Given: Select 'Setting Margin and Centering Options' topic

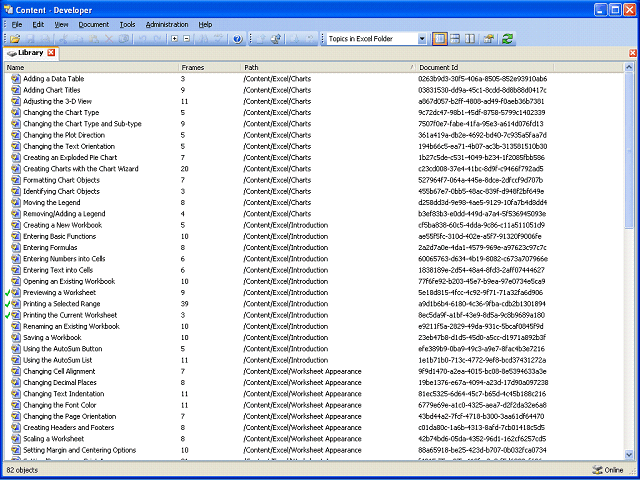Looking at the screenshot, I should [x=80, y=450].
